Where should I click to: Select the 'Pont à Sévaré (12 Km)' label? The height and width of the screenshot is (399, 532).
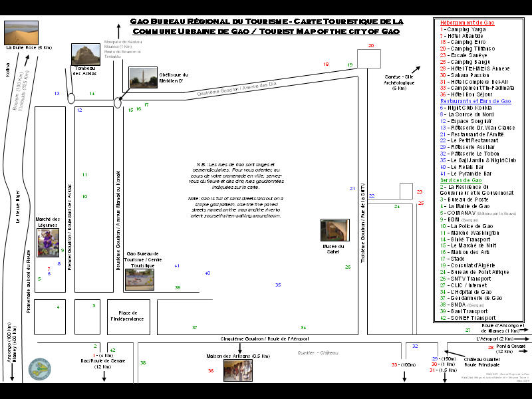click(511, 348)
